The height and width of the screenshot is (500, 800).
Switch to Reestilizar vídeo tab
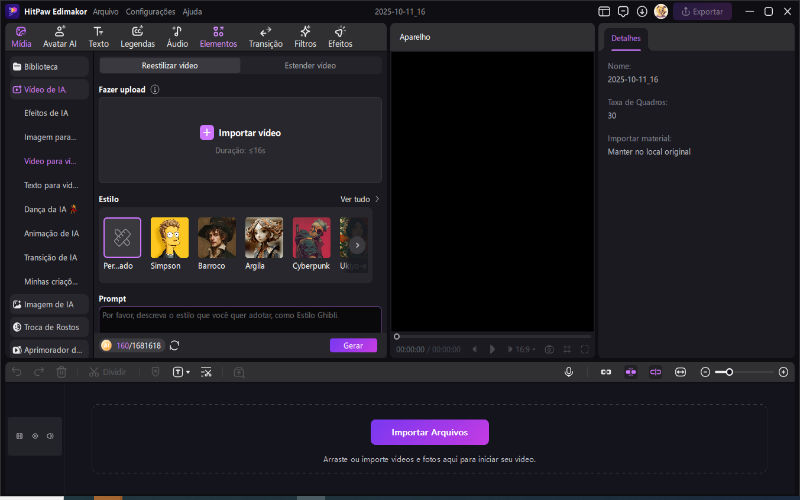170,65
